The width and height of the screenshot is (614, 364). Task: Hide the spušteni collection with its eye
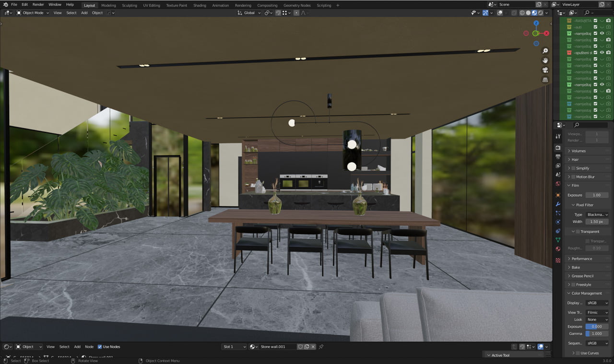[602, 53]
